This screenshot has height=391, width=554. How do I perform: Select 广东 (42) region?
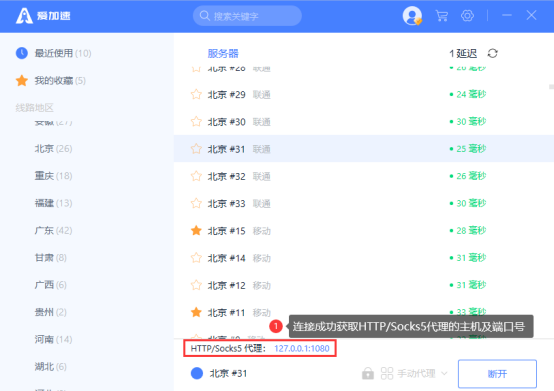point(53,230)
